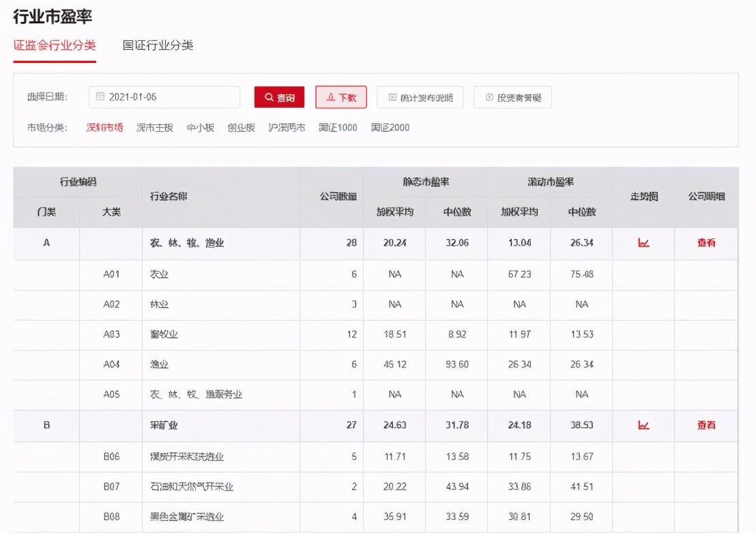Select the 创业板 market filter
Viewport: 756px width, 534px height.
click(x=241, y=128)
